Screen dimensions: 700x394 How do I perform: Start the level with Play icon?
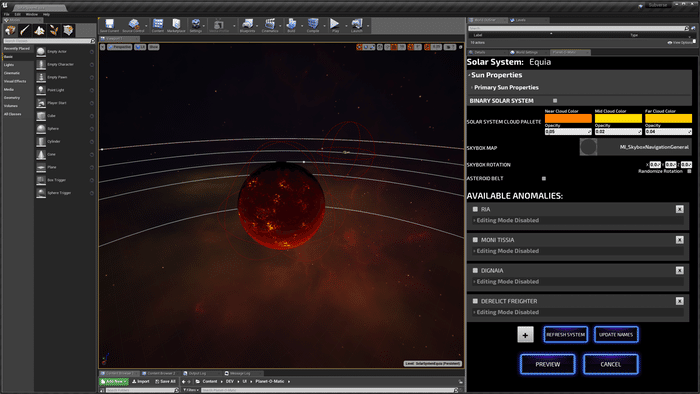[x=334, y=24]
